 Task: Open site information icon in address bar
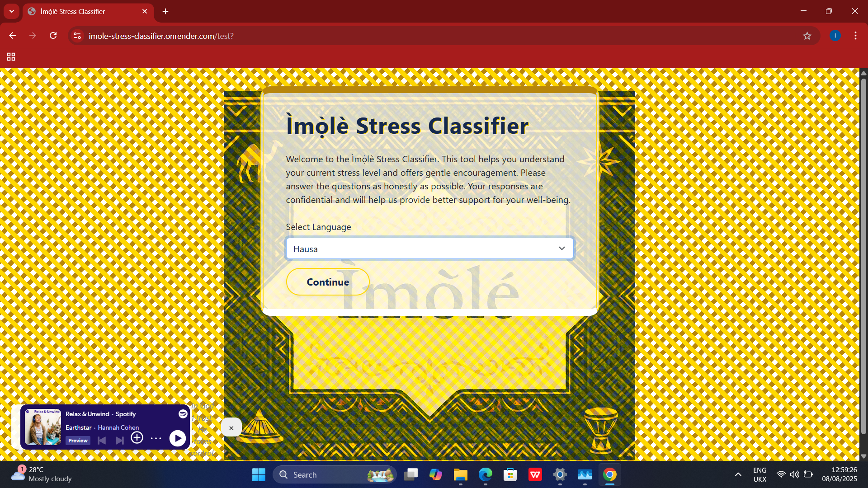tap(77, 36)
